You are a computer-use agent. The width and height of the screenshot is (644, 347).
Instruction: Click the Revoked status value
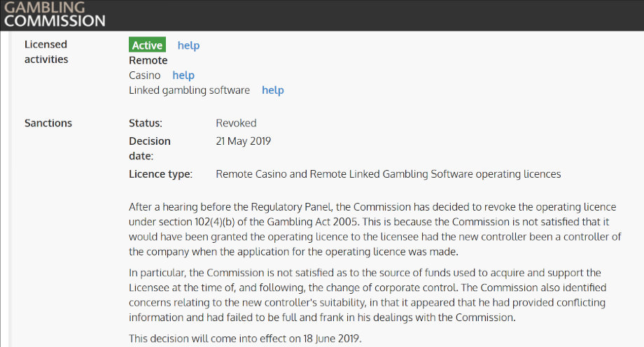pyautogui.click(x=236, y=123)
